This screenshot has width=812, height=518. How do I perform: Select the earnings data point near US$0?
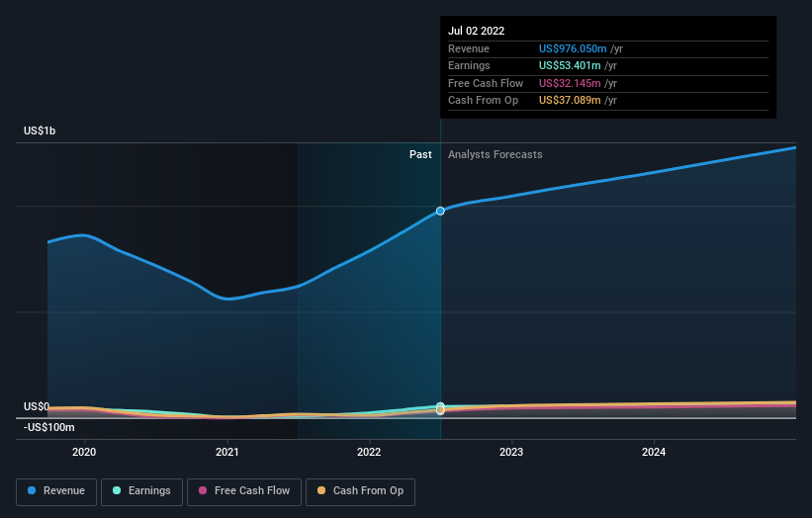(x=440, y=406)
